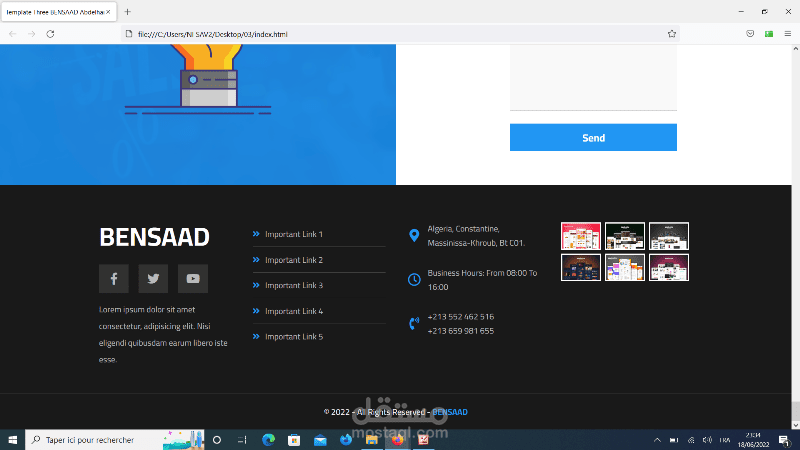Screen dimensions: 800x450
Task: Click the Algeria, Constantine address text
Action: point(476,236)
